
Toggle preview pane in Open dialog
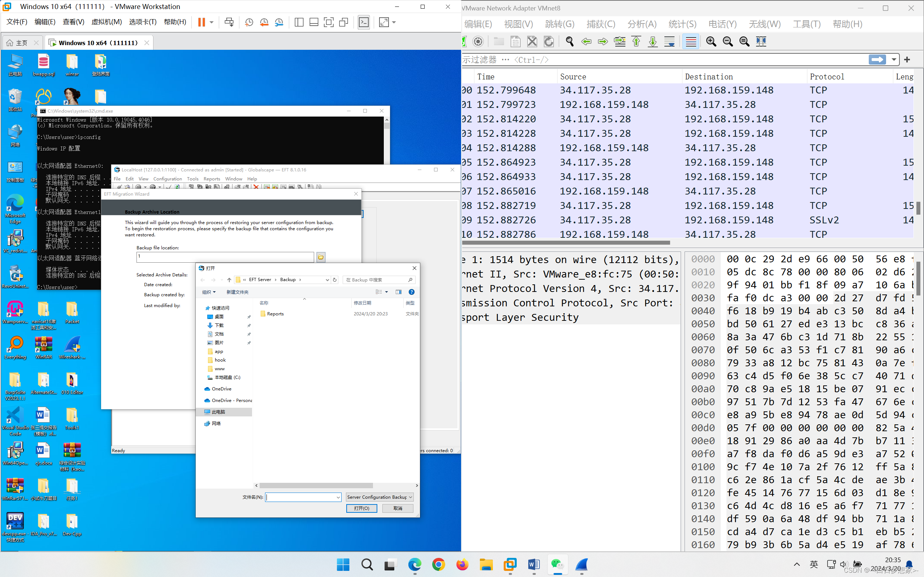399,292
